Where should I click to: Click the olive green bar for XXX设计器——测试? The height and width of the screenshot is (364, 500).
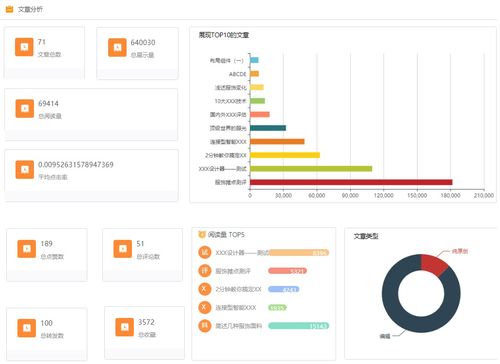pyautogui.click(x=311, y=169)
